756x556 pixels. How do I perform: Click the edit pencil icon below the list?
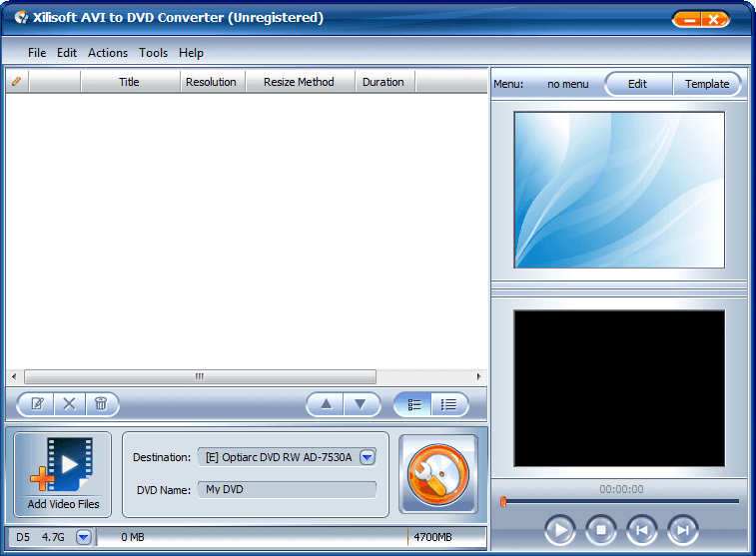coord(37,403)
